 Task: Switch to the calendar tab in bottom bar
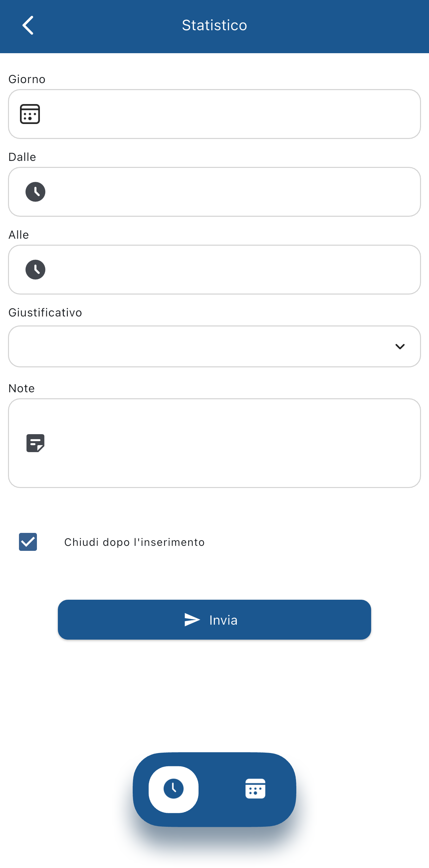click(255, 789)
